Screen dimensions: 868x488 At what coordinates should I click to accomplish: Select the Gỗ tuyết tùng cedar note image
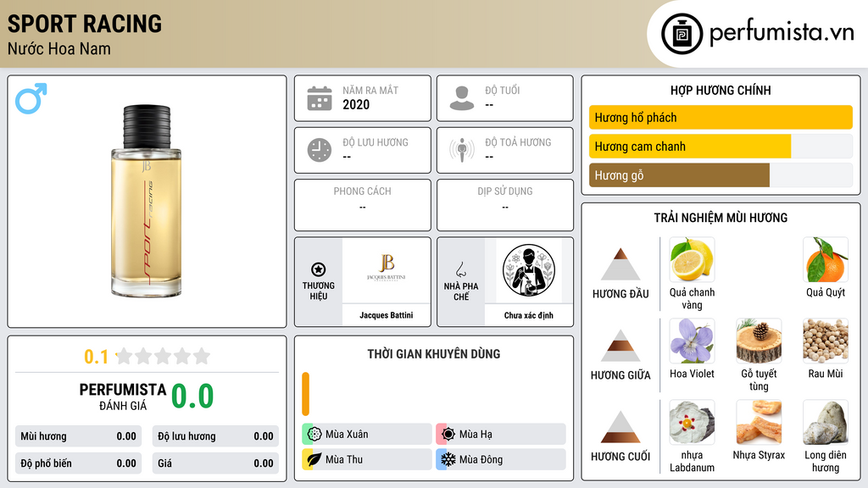(759, 341)
